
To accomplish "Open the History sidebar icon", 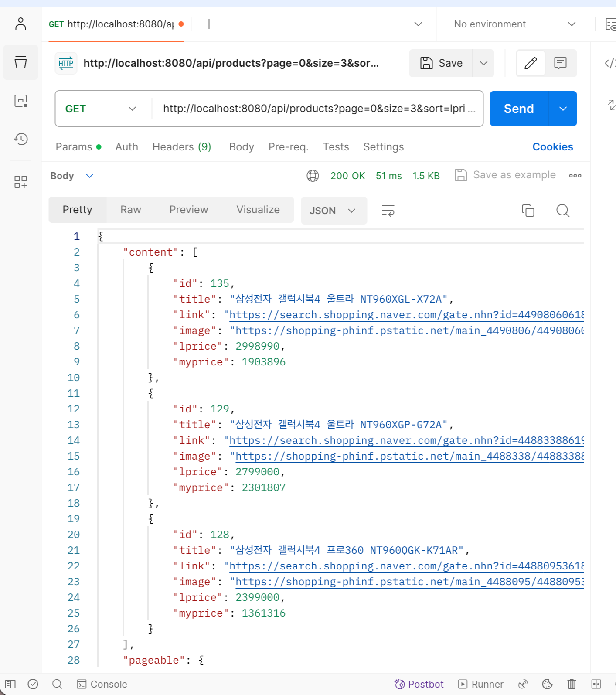I will click(20, 139).
